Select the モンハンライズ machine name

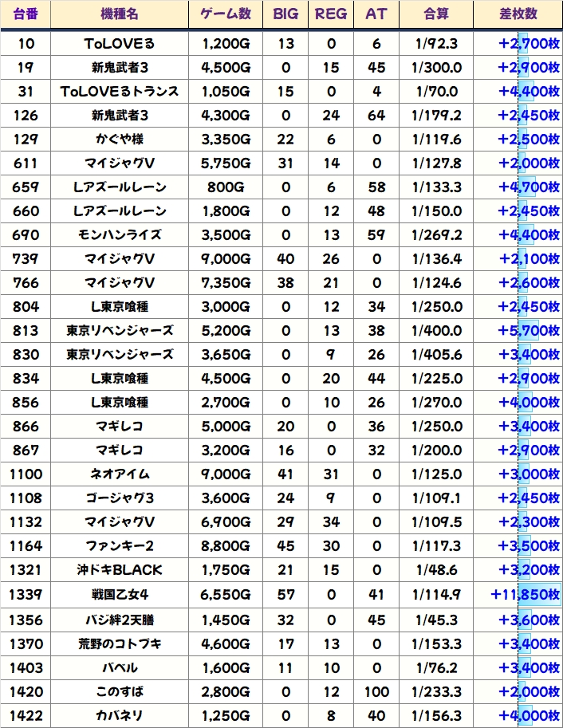point(120,235)
